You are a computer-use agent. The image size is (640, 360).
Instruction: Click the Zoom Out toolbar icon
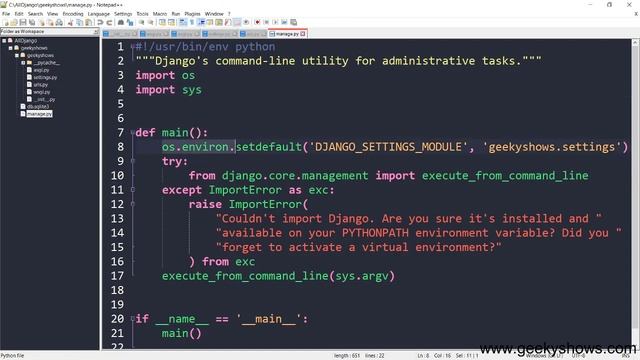click(151, 22)
